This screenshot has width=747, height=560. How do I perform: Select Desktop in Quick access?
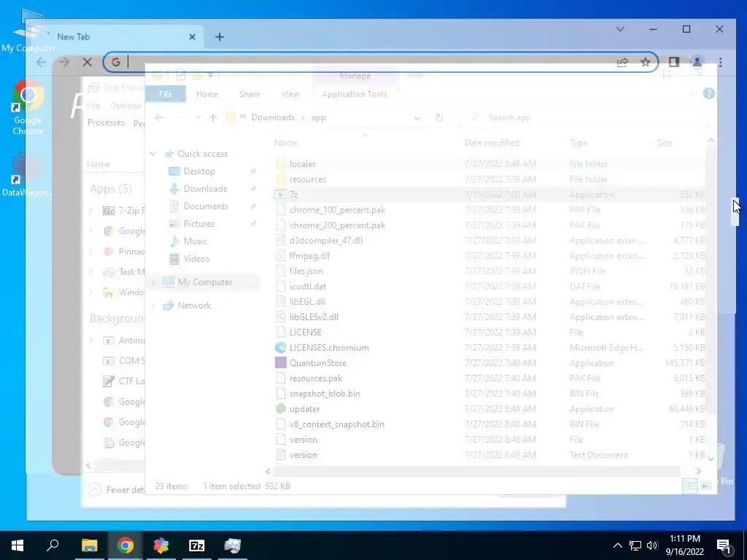coord(199,171)
